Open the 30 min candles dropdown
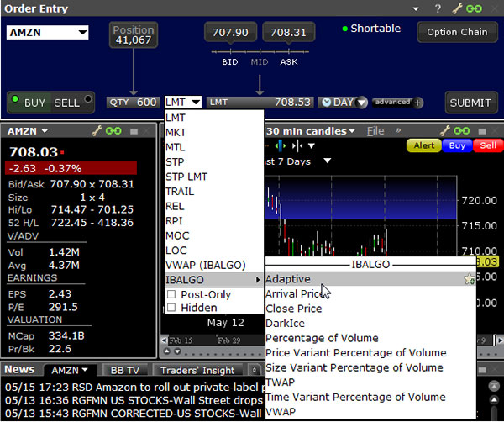 point(352,131)
